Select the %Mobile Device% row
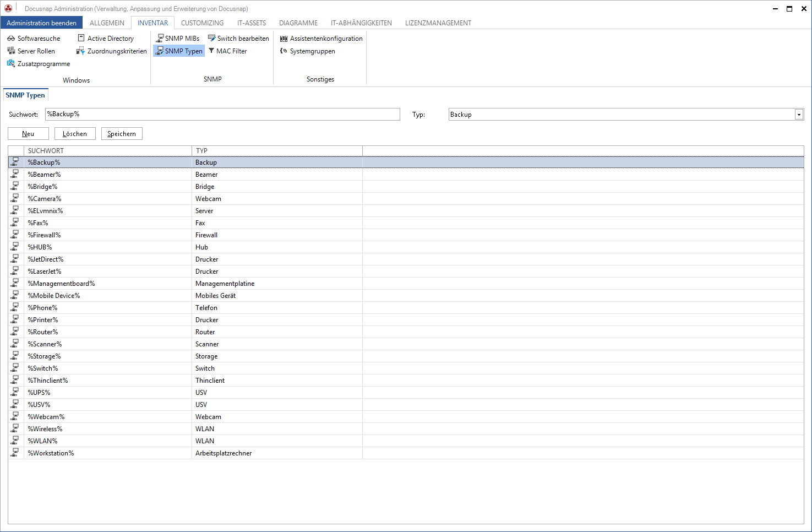The image size is (812, 532). (x=406, y=296)
